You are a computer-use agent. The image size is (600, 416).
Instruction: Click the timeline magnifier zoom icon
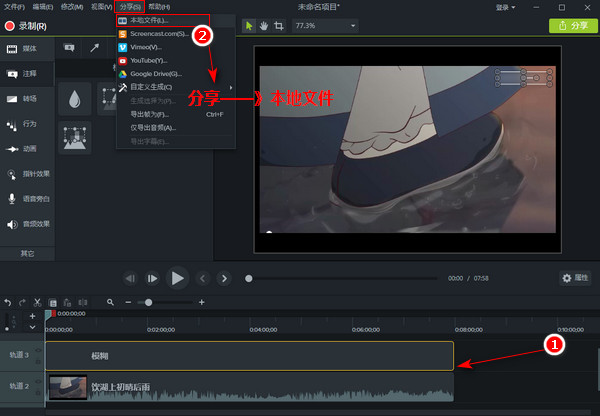coord(111,302)
